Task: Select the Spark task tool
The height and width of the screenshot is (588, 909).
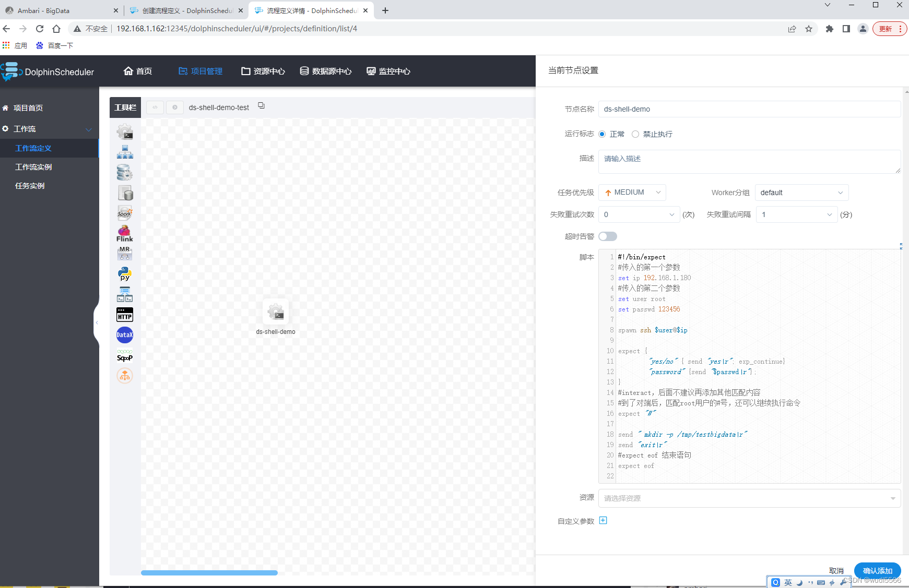Action: pyautogui.click(x=125, y=213)
